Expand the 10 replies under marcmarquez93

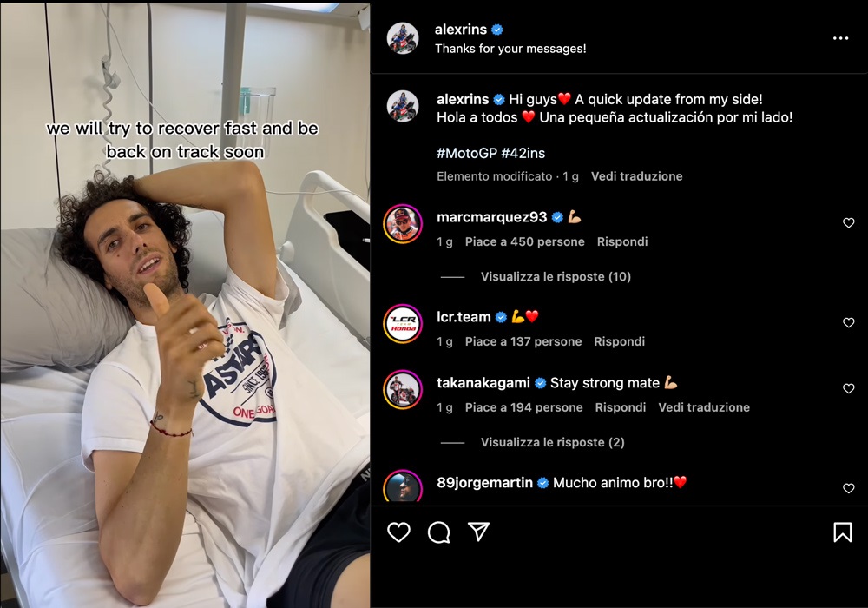coord(556,276)
